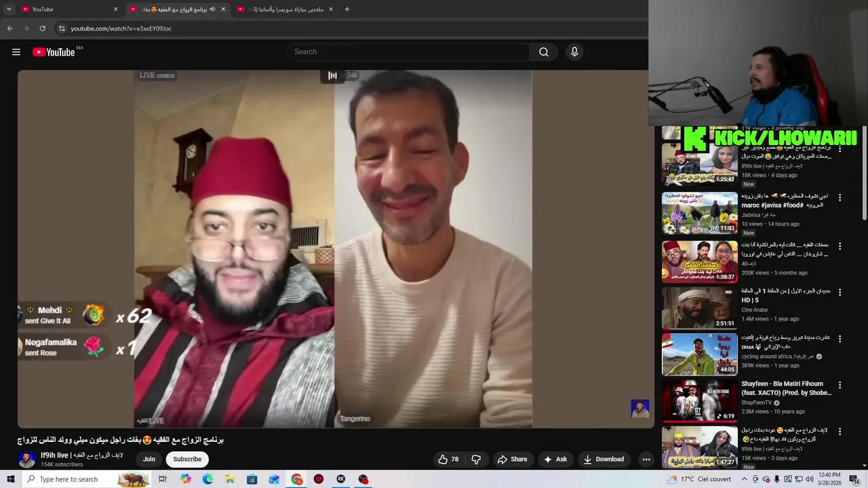Screen dimensions: 868x488
Task: Open the Ask AI button
Action: (555, 459)
